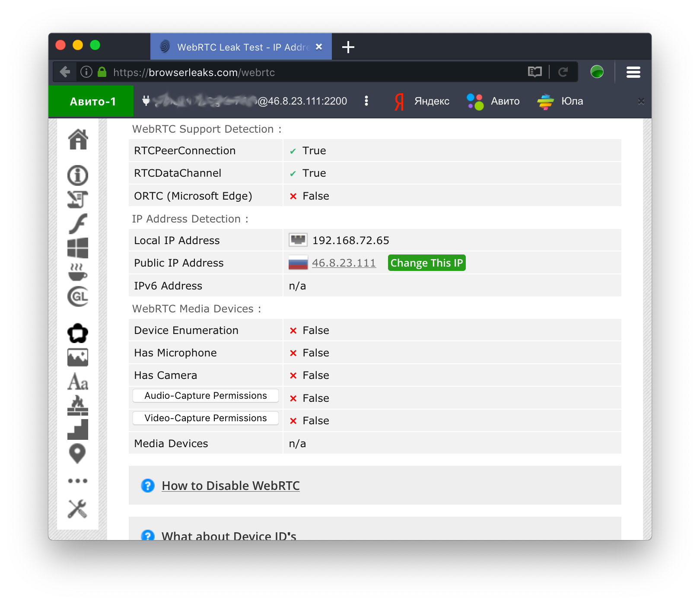Open the proxy options vertical three-dots menu

[366, 101]
